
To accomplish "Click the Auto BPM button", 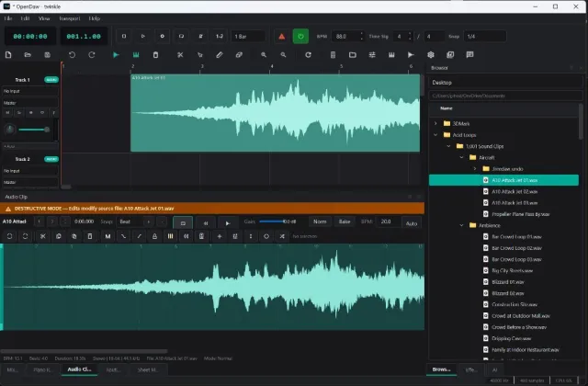I will tap(412, 223).
